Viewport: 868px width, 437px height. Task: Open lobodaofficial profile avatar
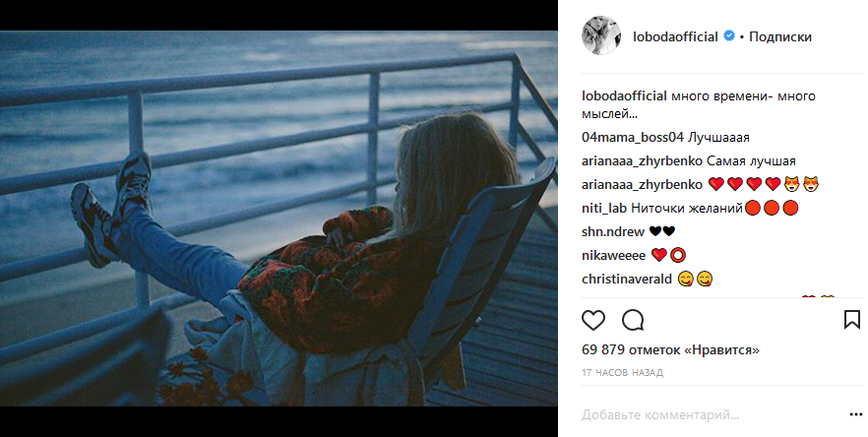tap(600, 37)
